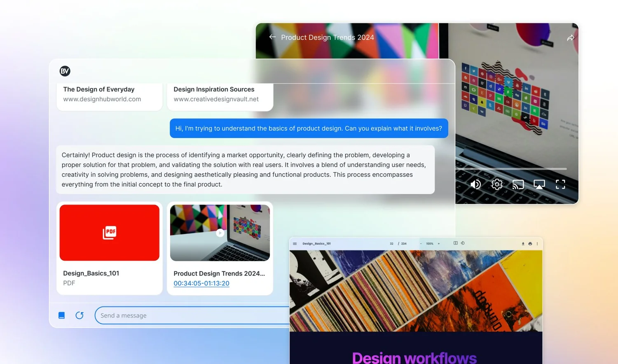
Task: Start AirPlay from the video player
Action: tap(539, 184)
